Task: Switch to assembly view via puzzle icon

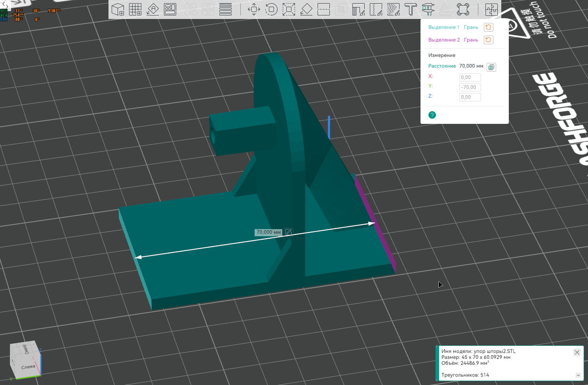Action: (491, 9)
